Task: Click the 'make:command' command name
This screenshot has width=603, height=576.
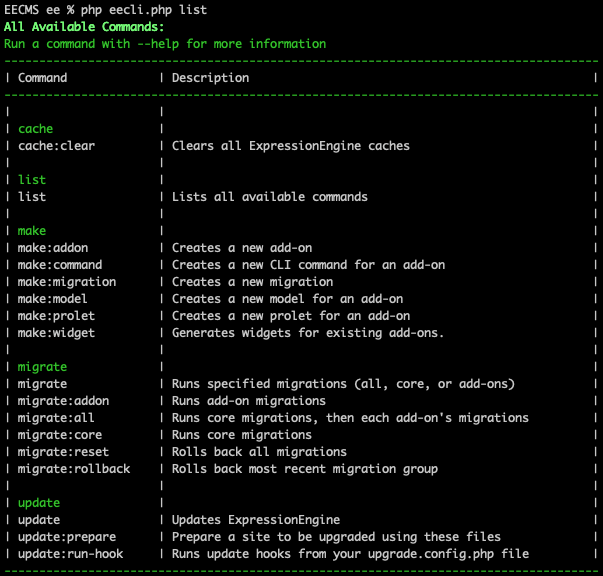Action: (x=60, y=265)
